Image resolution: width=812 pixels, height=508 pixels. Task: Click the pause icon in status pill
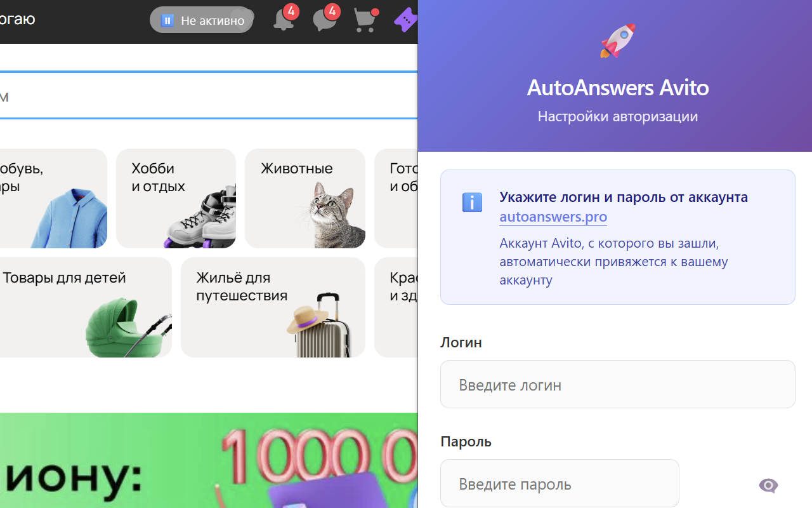click(x=167, y=20)
